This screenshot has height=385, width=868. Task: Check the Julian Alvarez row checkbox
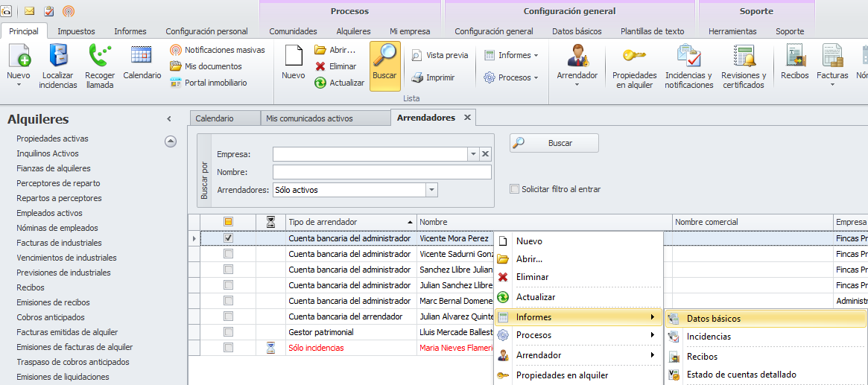(228, 316)
